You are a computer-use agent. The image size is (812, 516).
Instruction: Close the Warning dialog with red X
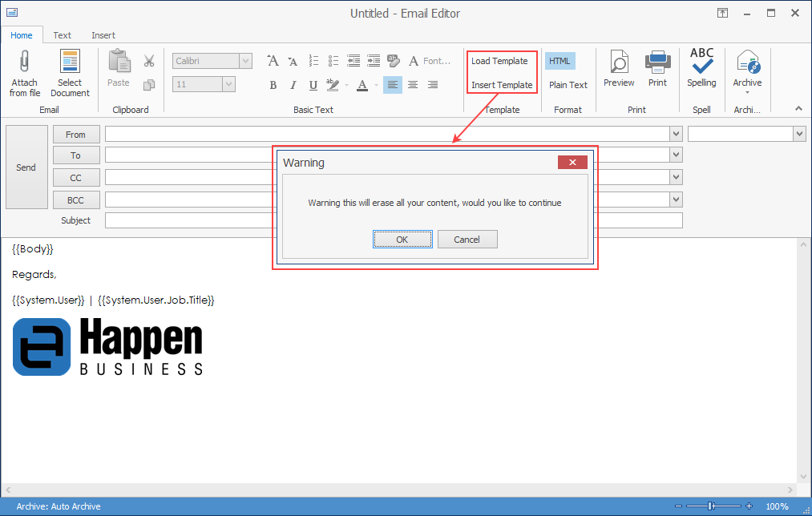572,163
